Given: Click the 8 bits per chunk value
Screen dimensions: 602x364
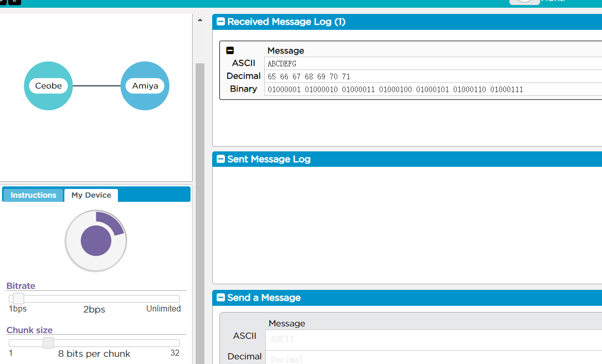Looking at the screenshot, I should [94, 354].
